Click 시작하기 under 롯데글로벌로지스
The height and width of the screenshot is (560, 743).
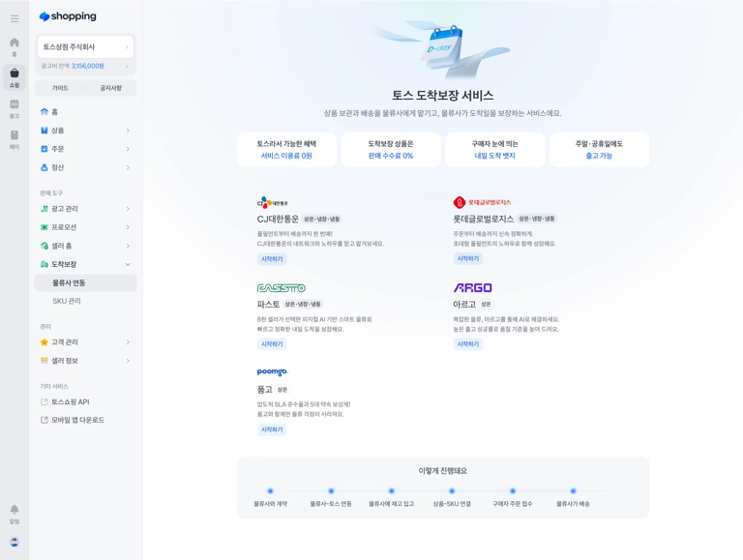click(x=468, y=258)
